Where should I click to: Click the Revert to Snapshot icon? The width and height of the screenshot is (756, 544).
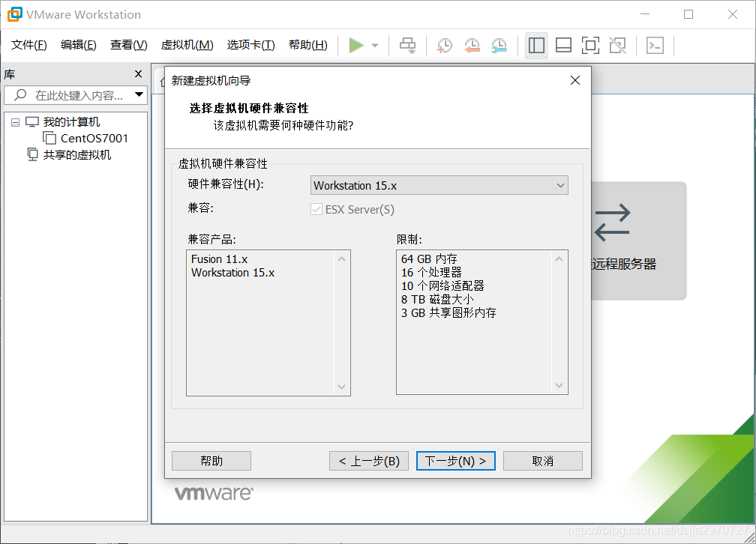point(472,46)
